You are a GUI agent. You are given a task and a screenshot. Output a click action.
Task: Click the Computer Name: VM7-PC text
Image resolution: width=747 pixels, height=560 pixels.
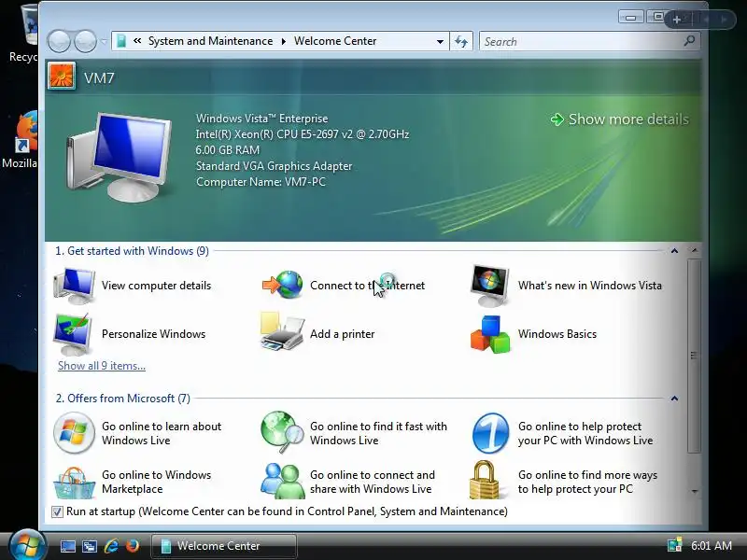(x=261, y=182)
